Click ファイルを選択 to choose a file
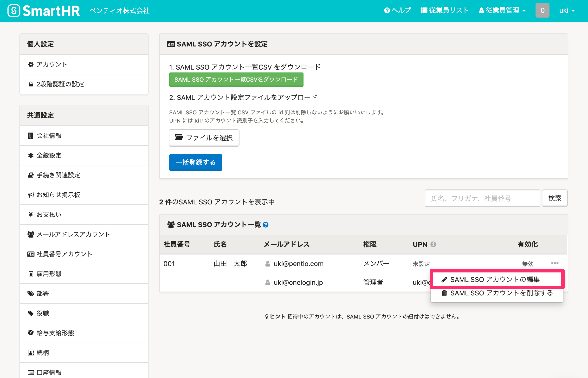588x378 pixels. (204, 138)
